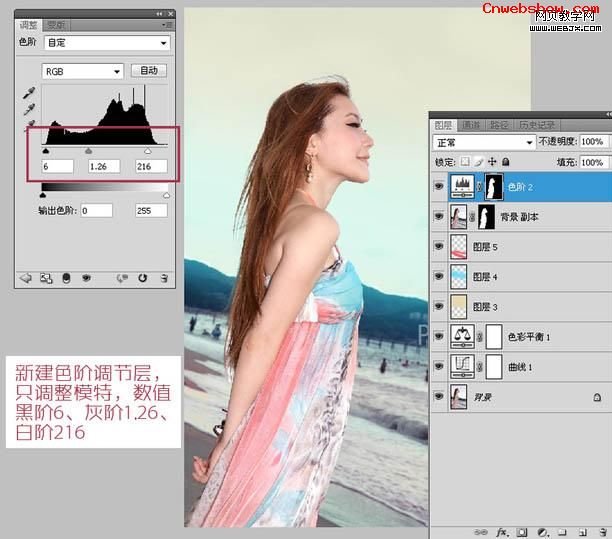Screen dimensions: 612x539
Task: Hide the 图层 5 layer
Action: point(439,246)
